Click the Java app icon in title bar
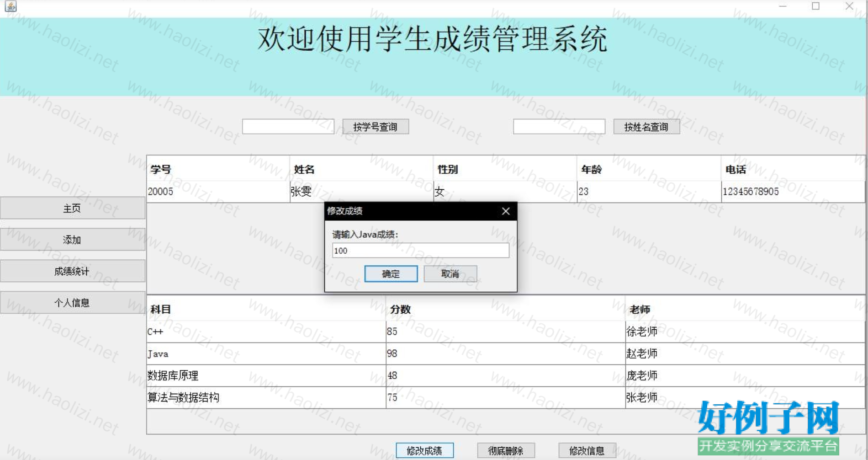This screenshot has height=460, width=868. coord(11,6)
